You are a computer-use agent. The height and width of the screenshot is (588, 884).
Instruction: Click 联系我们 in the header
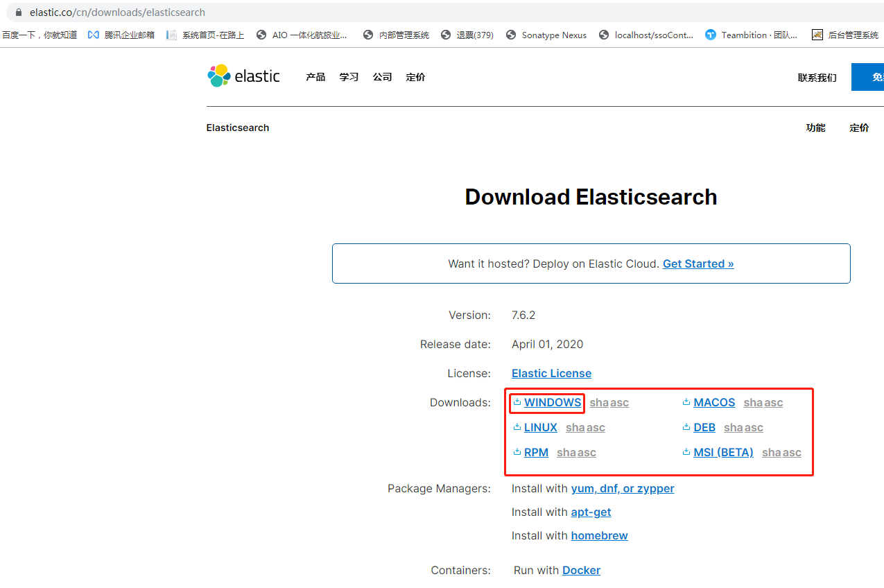click(x=817, y=78)
